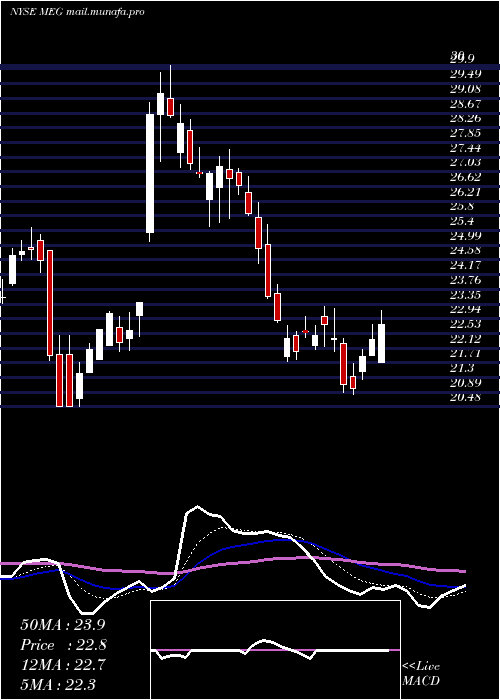Click the long red candle dropping from 24.58
The width and height of the screenshot is (500, 700).
pos(50,303)
